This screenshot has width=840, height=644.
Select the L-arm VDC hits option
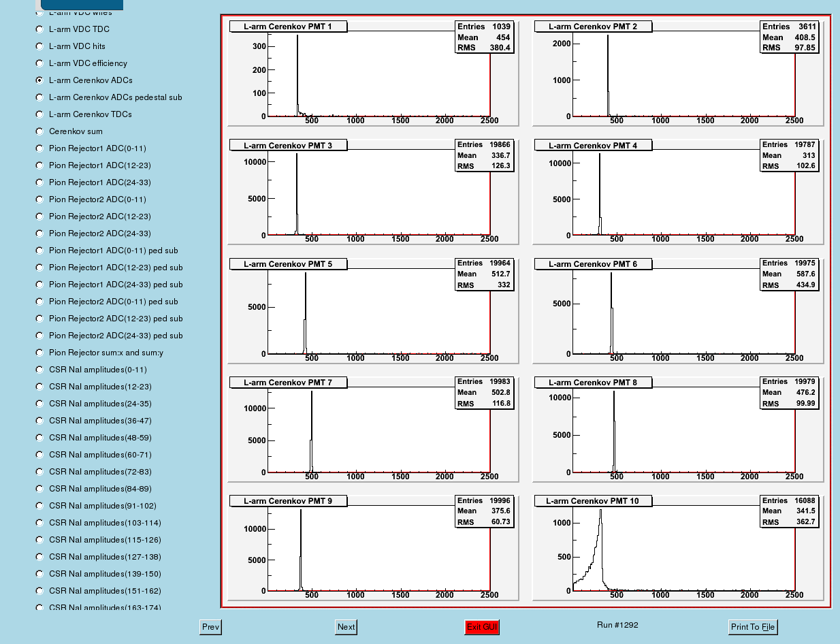[39, 46]
